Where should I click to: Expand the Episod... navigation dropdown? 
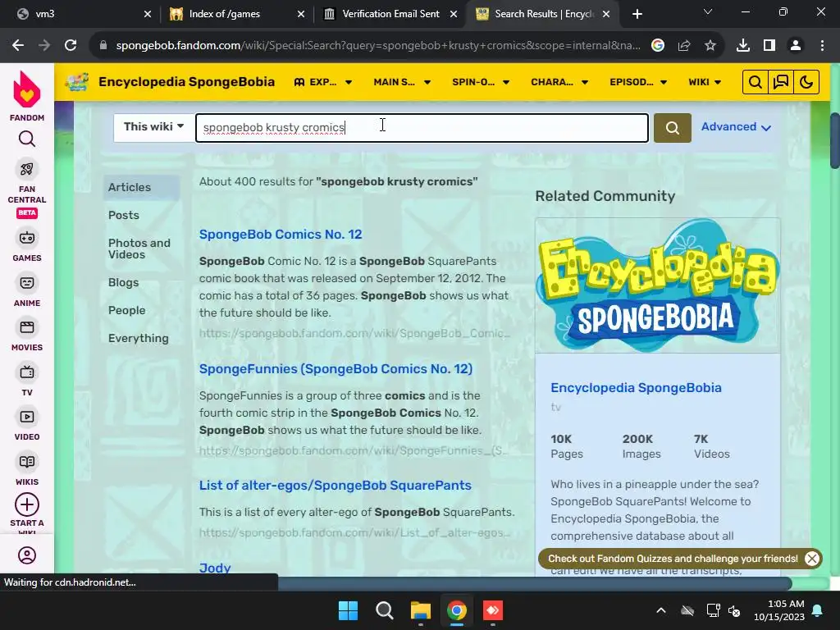(638, 82)
